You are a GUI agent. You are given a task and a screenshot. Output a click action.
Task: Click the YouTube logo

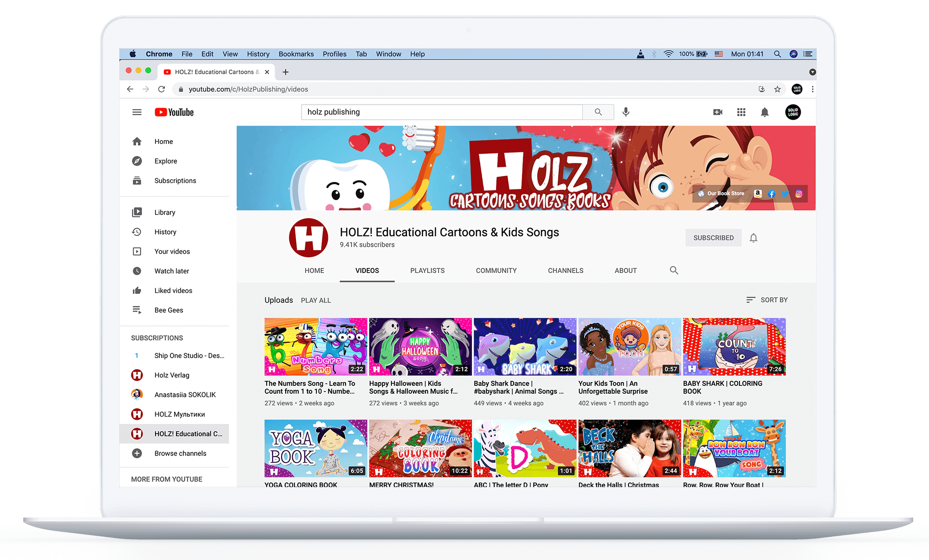coord(174,112)
